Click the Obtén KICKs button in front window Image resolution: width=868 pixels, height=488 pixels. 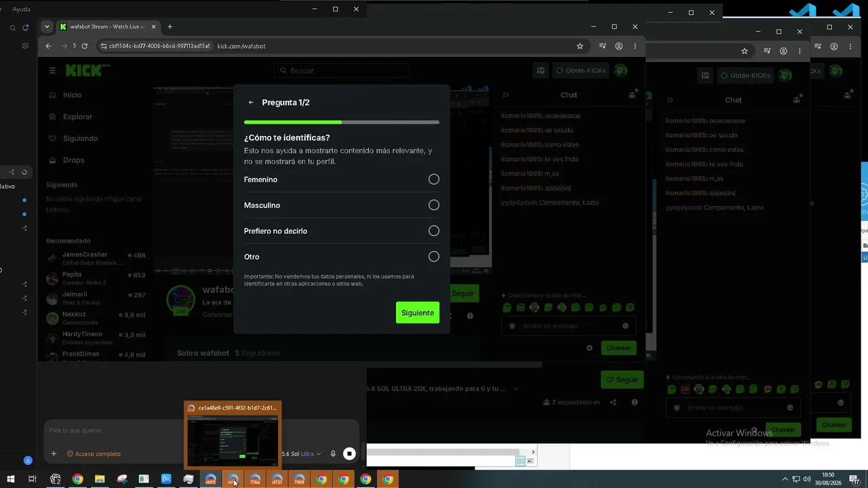point(580,70)
